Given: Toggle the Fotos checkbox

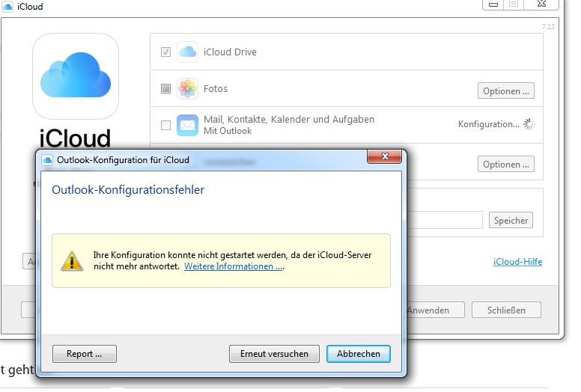Looking at the screenshot, I should click(x=165, y=88).
